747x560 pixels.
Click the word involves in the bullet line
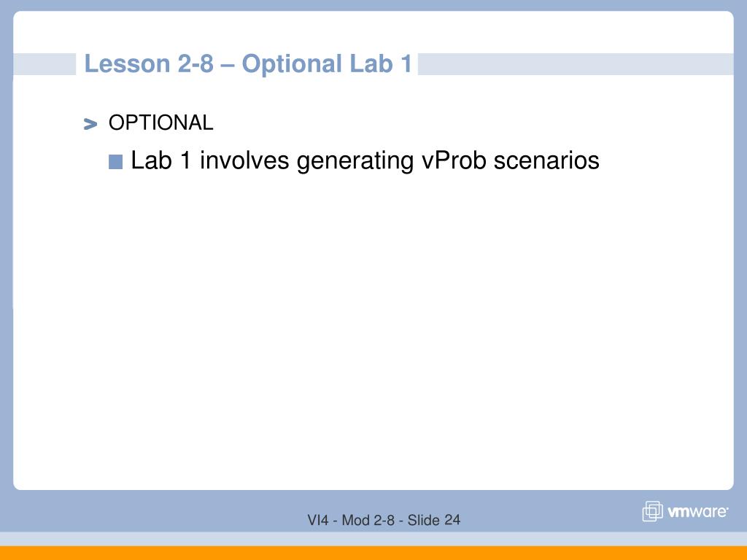244,160
